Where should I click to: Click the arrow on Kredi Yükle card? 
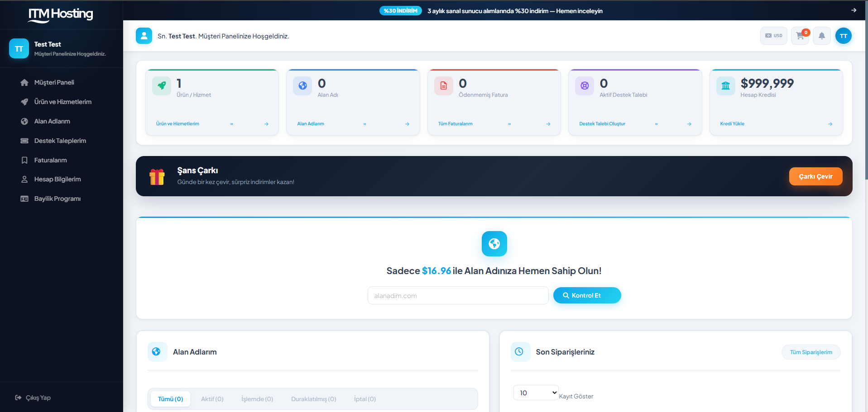click(830, 124)
